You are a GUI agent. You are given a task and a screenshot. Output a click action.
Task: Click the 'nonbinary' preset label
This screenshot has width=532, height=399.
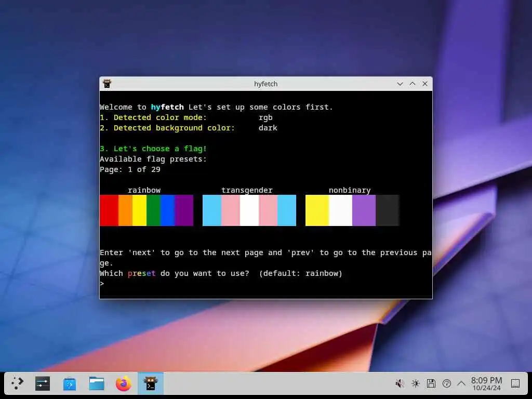pos(350,190)
